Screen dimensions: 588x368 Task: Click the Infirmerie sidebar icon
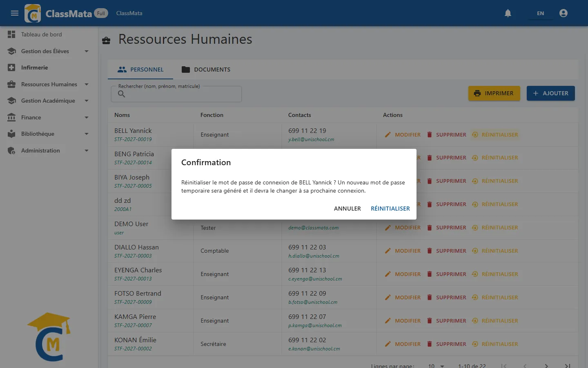point(11,67)
